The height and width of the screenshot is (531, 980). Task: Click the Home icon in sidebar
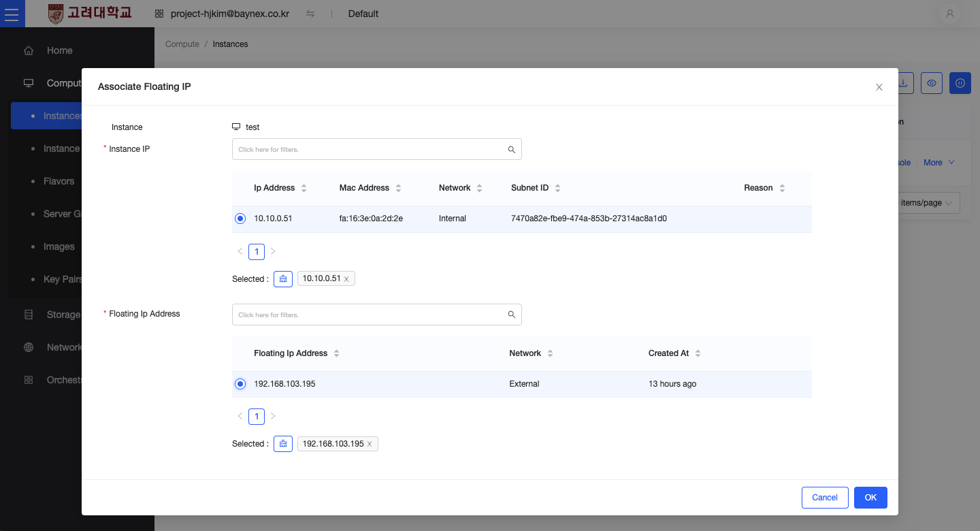(29, 50)
